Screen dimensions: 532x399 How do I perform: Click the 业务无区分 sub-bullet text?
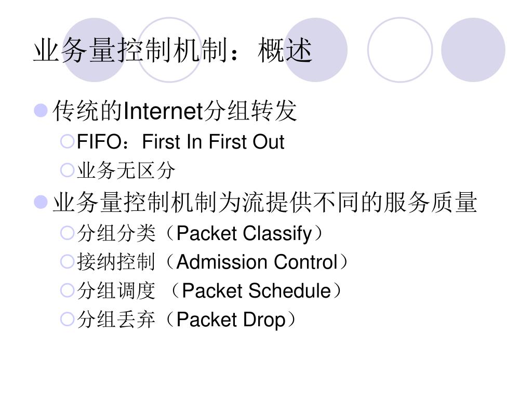[126, 170]
